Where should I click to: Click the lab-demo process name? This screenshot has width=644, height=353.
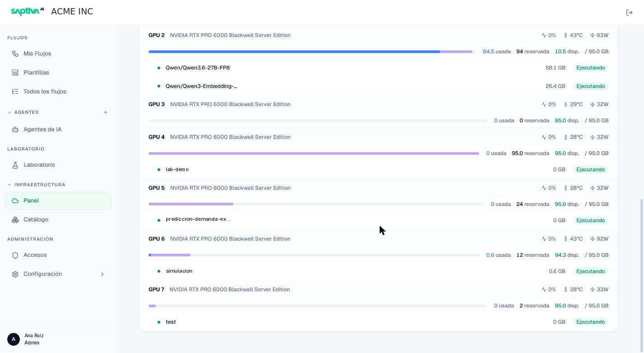pos(177,170)
